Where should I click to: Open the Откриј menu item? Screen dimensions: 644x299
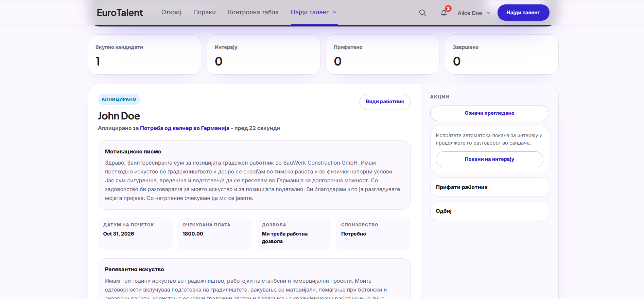coord(171,12)
